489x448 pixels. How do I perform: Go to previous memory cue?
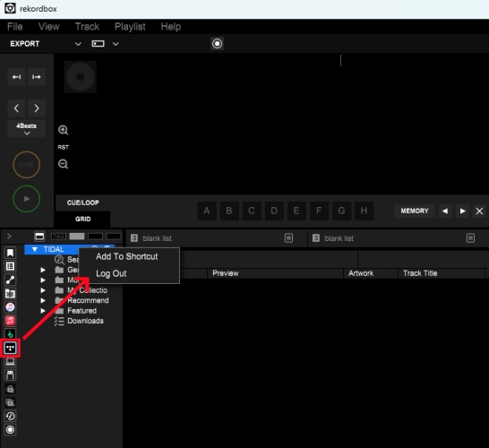pyautogui.click(x=445, y=211)
